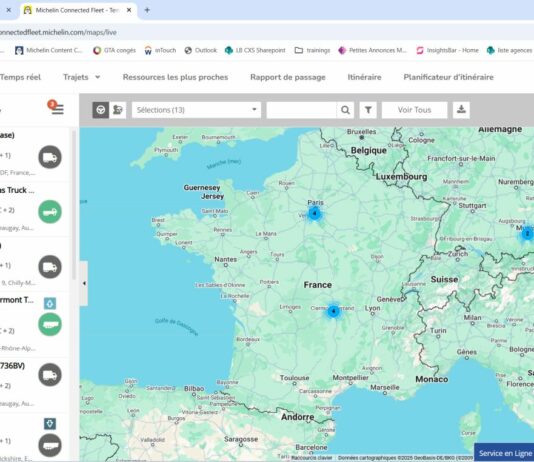Screen dimensions: 534x462
Task: Open the Service en Ligne button
Action: (x=504, y=453)
